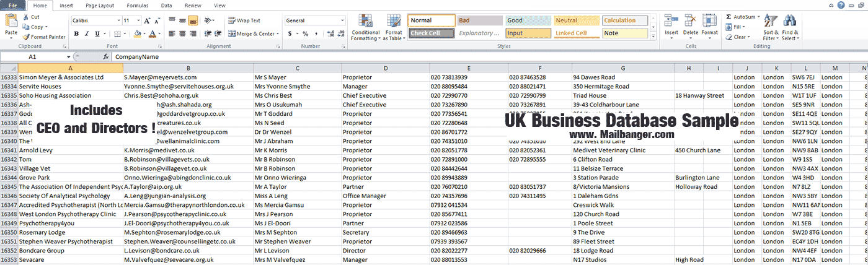Apply top vertical alignment
868x265 pixels.
tap(171, 20)
